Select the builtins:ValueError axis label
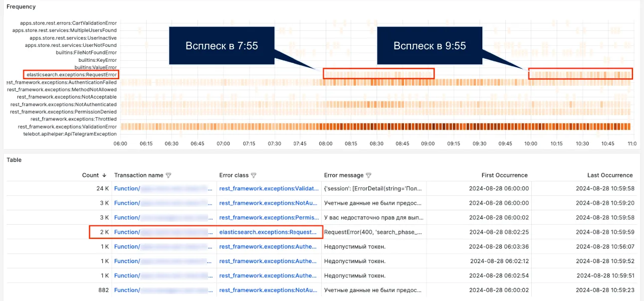Image resolution: width=644 pixels, height=301 pixels. coord(96,67)
